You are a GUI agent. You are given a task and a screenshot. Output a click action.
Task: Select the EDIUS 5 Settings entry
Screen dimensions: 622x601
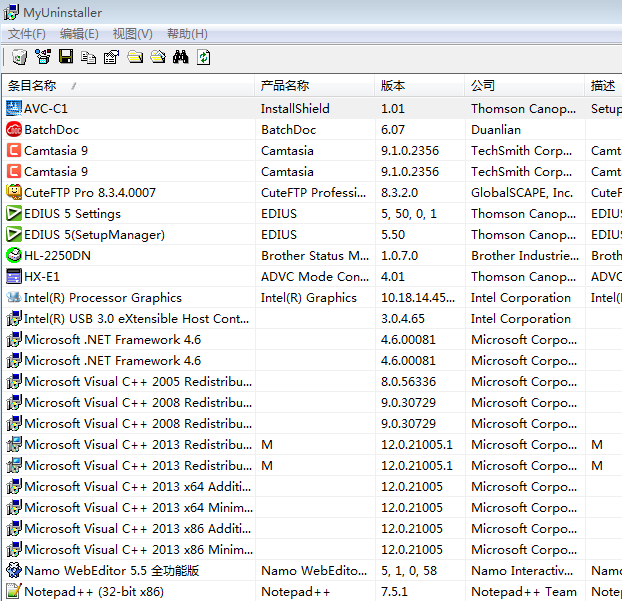pyautogui.click(x=72, y=214)
